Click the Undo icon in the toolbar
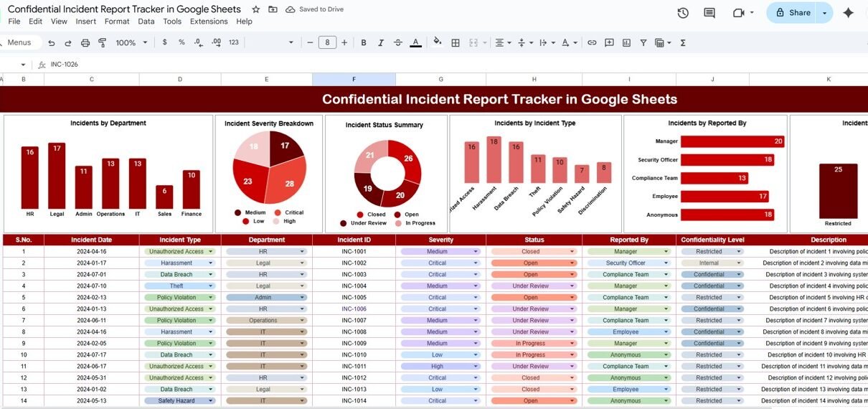 pyautogui.click(x=52, y=43)
